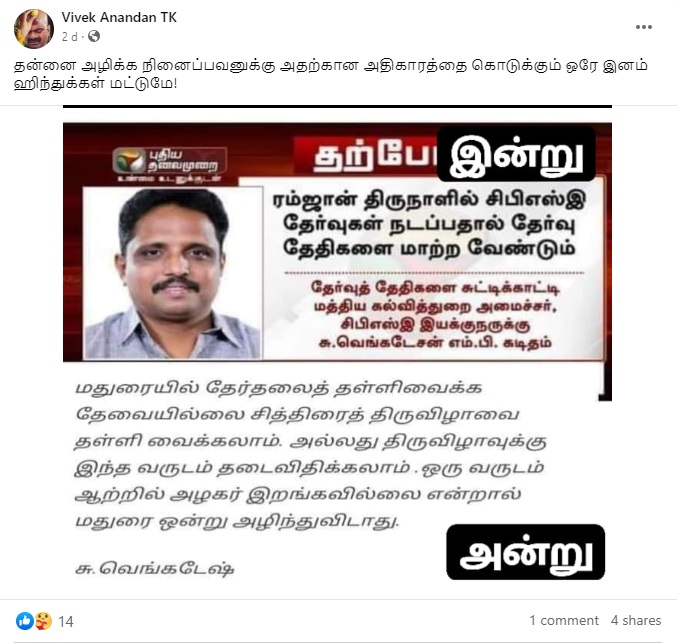This screenshot has height=643, width=677.
Task: Click the black அன்று label in image
Action: click(525, 552)
